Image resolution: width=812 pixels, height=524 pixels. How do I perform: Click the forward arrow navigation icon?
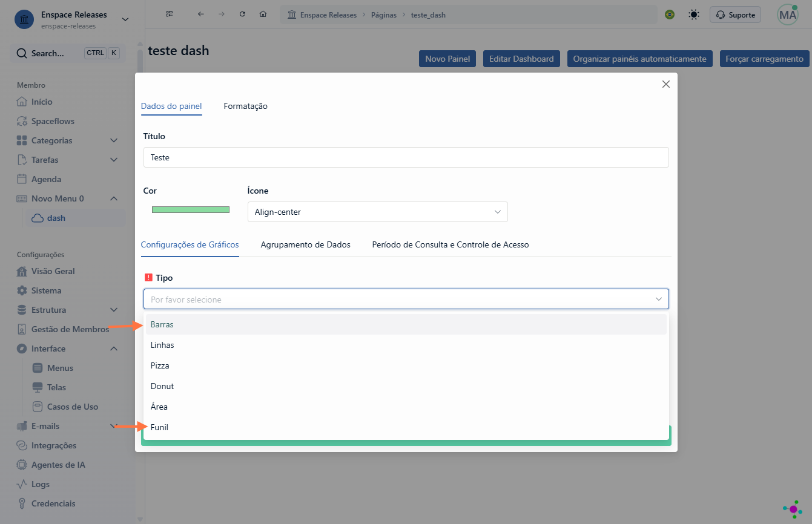coord(222,14)
